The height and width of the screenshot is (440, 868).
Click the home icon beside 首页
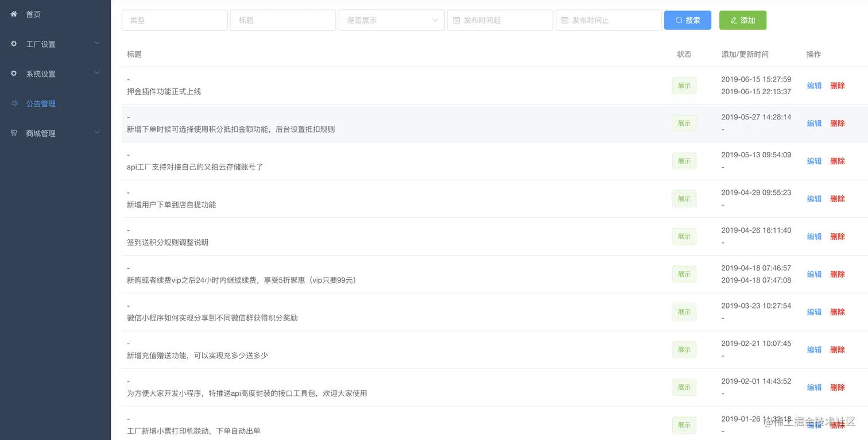coord(14,14)
